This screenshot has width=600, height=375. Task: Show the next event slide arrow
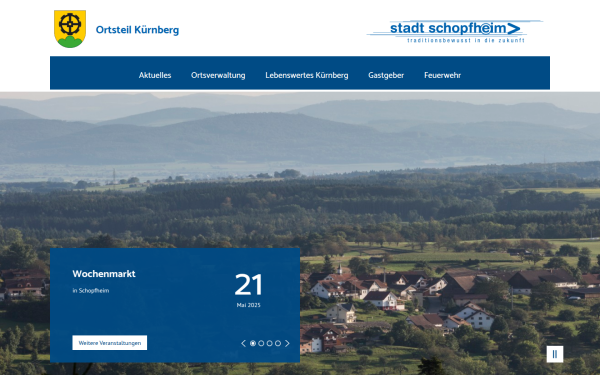(x=287, y=344)
